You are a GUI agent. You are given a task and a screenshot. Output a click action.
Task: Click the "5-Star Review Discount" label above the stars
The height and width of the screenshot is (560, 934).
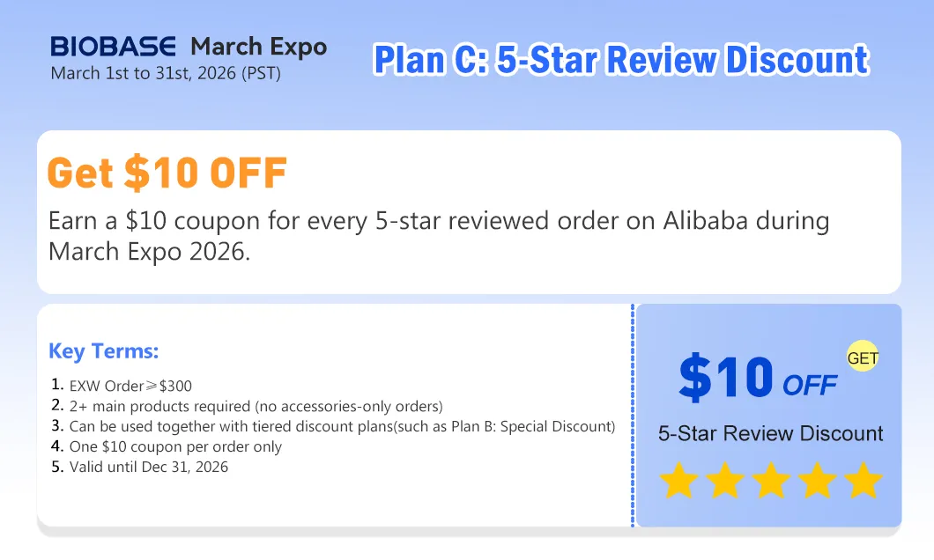point(770,433)
